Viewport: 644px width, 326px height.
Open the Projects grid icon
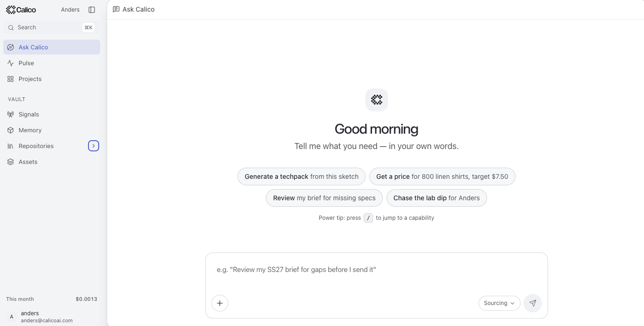click(11, 79)
